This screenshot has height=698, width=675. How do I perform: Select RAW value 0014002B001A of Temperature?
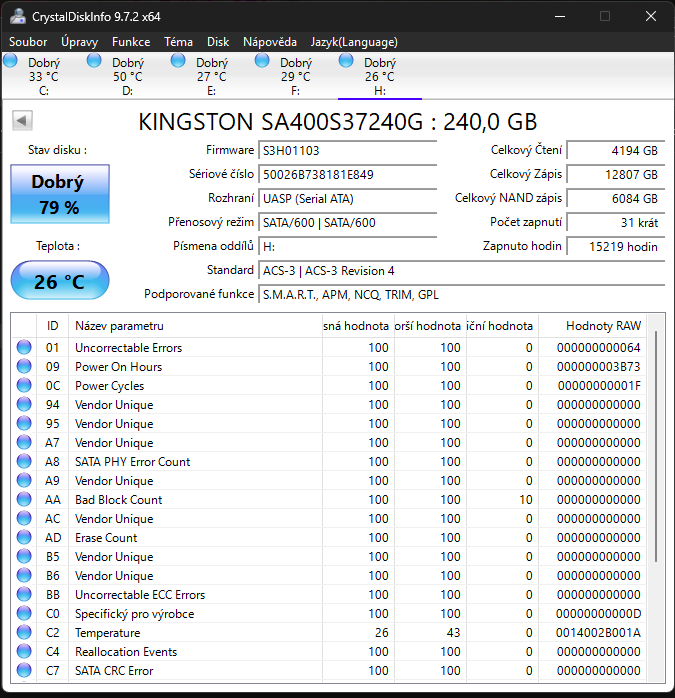click(598, 633)
